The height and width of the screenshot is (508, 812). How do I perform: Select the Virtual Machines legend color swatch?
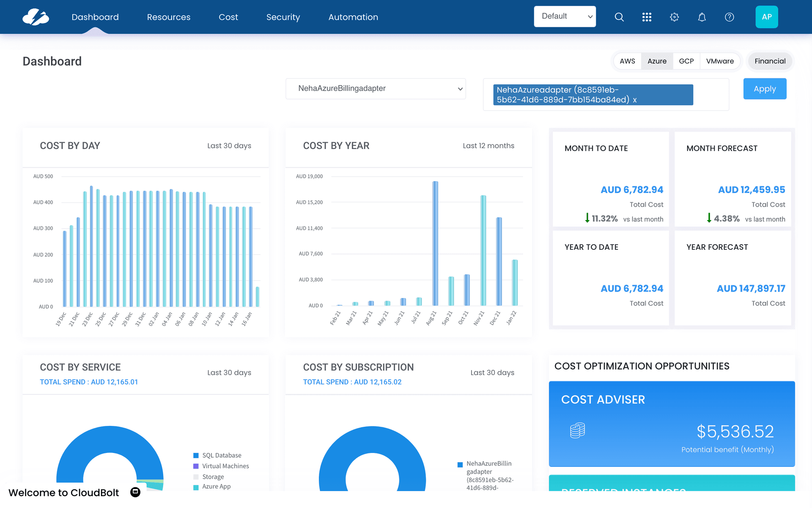(x=195, y=466)
